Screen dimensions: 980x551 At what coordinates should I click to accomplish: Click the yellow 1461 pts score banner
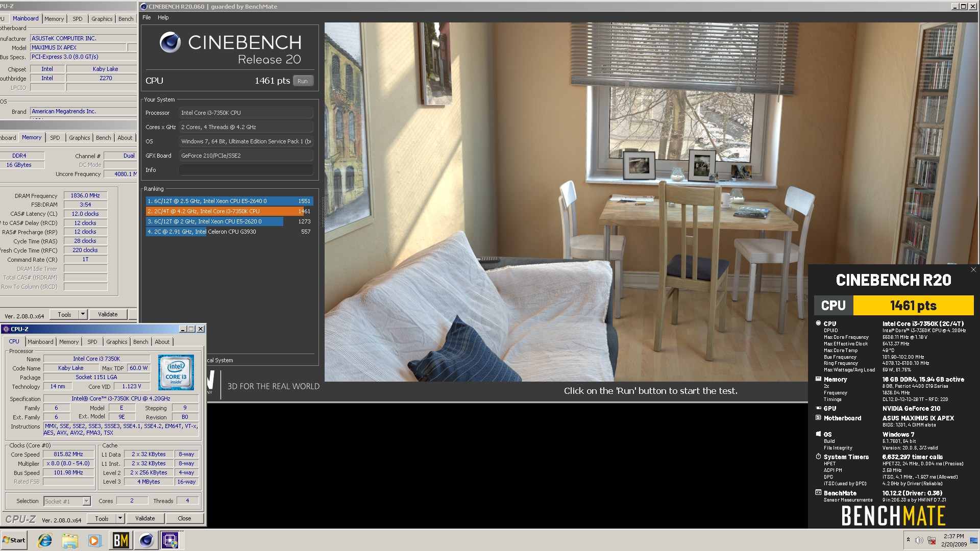913,306
